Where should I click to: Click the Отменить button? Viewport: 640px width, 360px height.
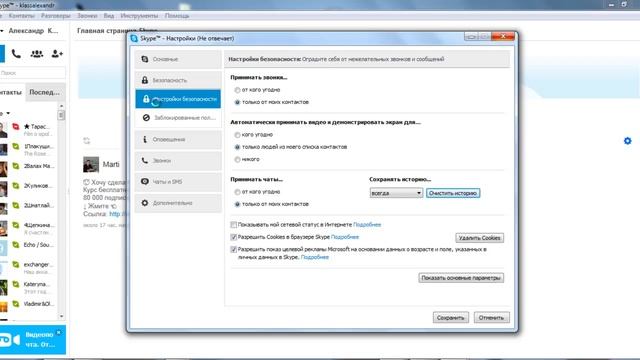click(x=491, y=318)
